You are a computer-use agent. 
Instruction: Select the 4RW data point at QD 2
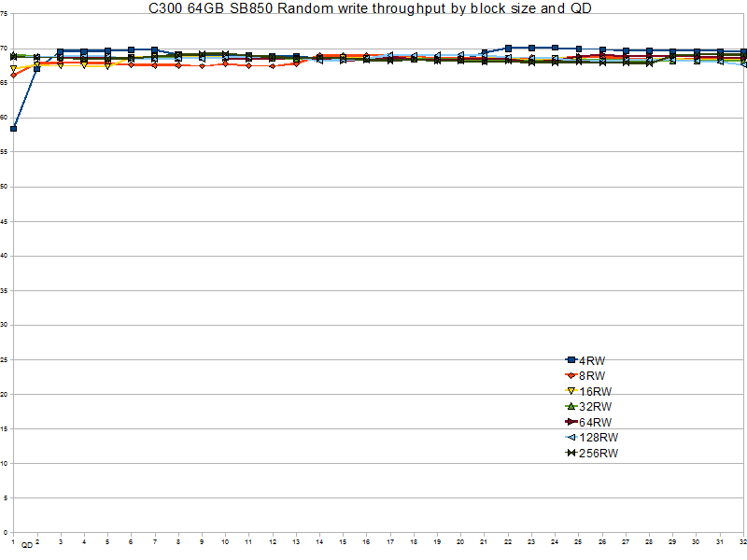(37, 69)
